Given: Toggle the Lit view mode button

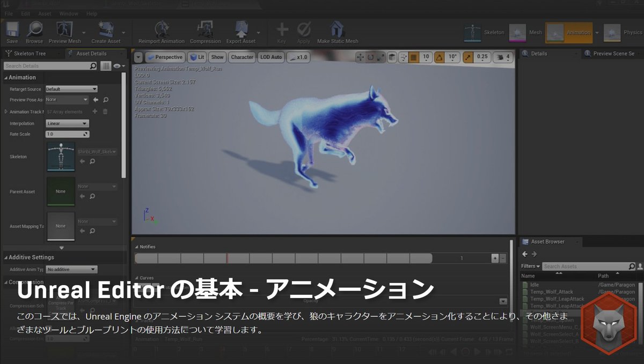Looking at the screenshot, I should 197,57.
